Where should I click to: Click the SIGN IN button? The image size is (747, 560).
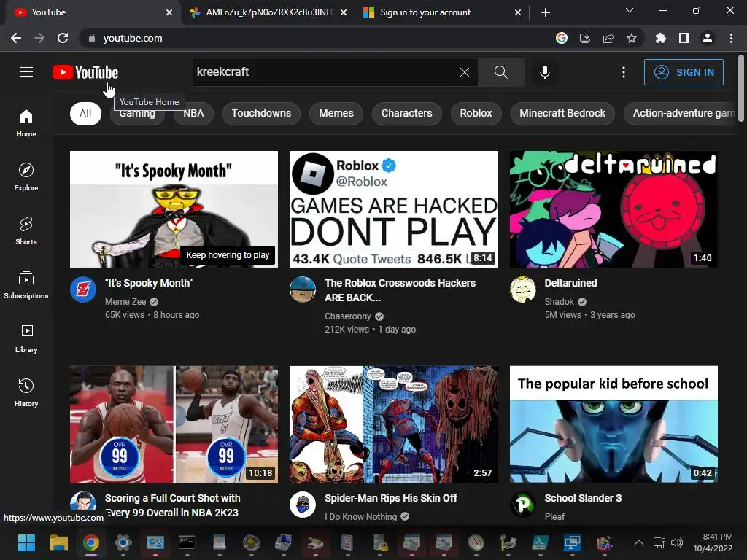point(684,72)
